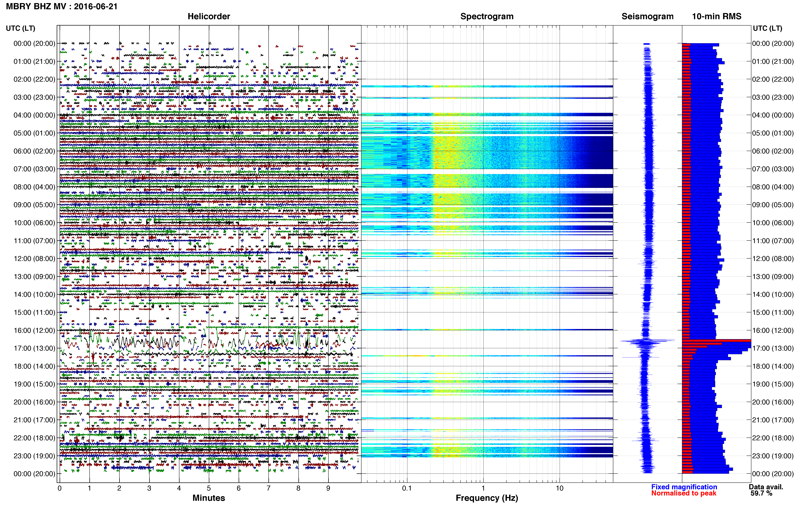Click right-side time label '17:00 (13:00)'

coord(773,348)
